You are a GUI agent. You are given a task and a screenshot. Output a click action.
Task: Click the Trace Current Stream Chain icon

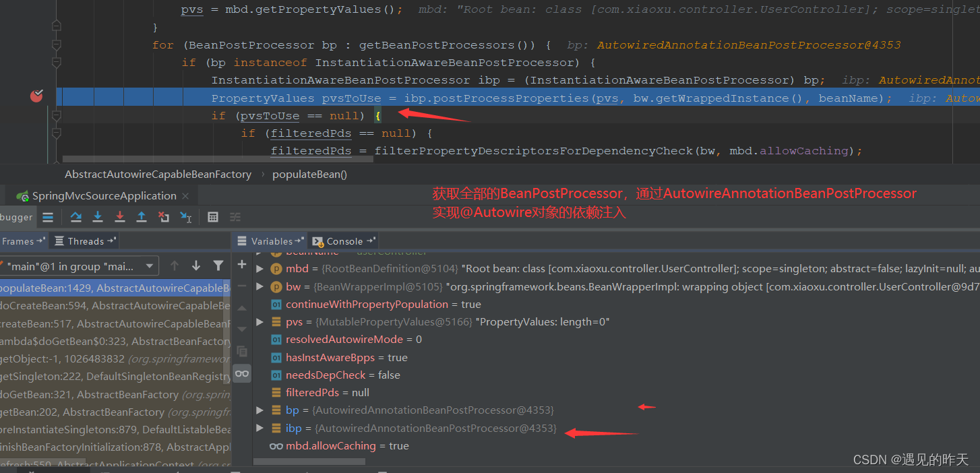click(x=235, y=217)
